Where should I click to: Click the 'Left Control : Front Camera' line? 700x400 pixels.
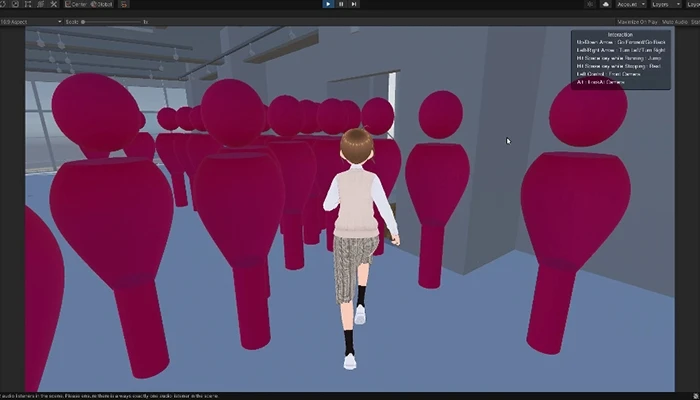(x=608, y=74)
